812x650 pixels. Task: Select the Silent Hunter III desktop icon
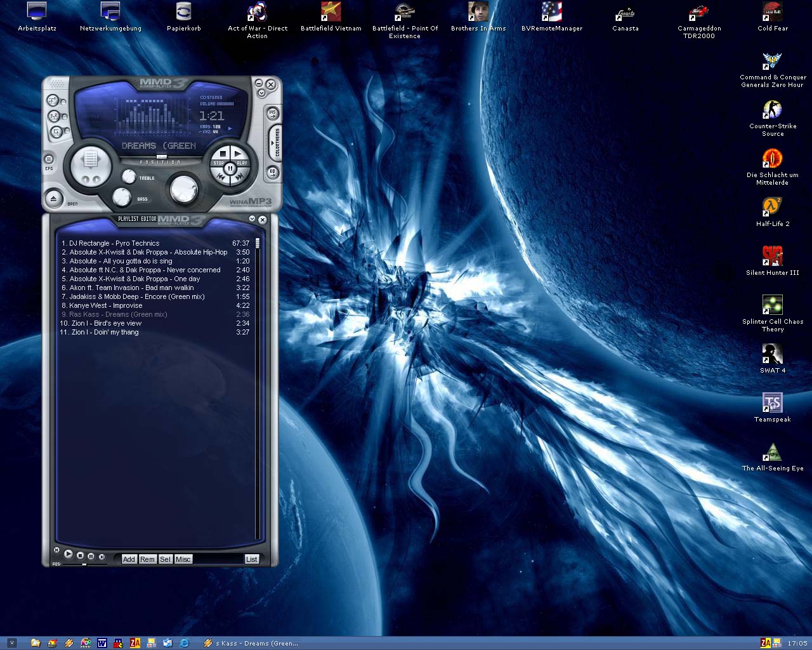click(772, 260)
